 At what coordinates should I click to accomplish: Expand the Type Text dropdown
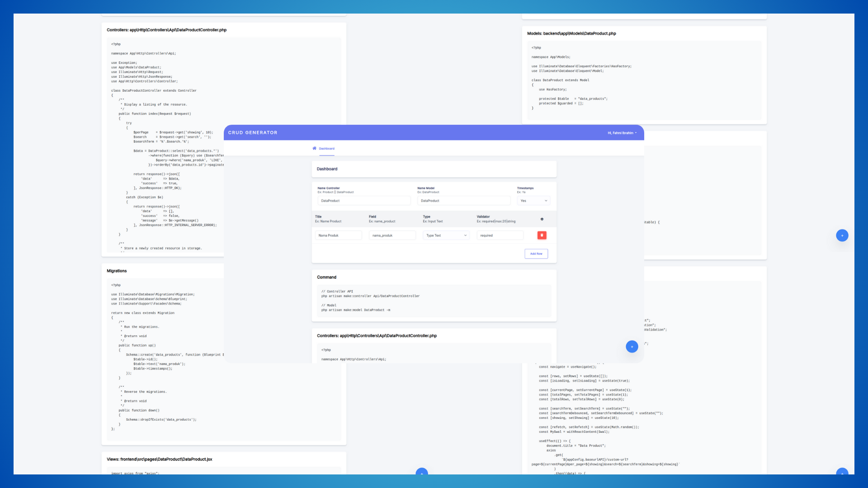[446, 235]
